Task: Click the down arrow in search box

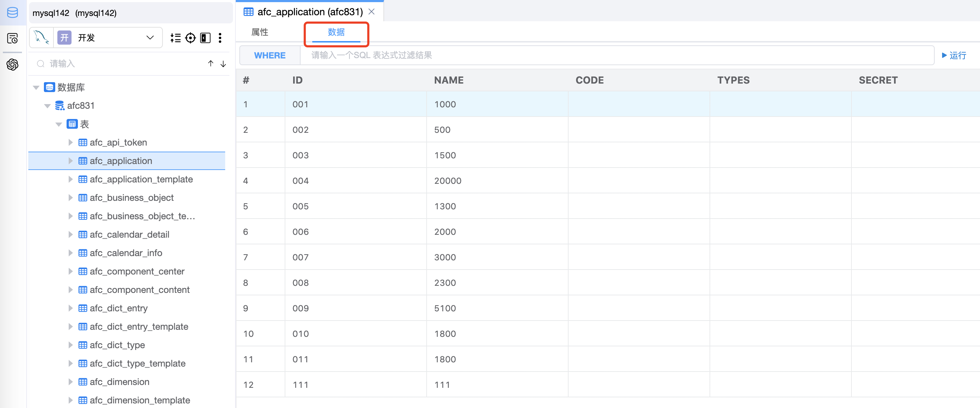Action: pyautogui.click(x=223, y=63)
